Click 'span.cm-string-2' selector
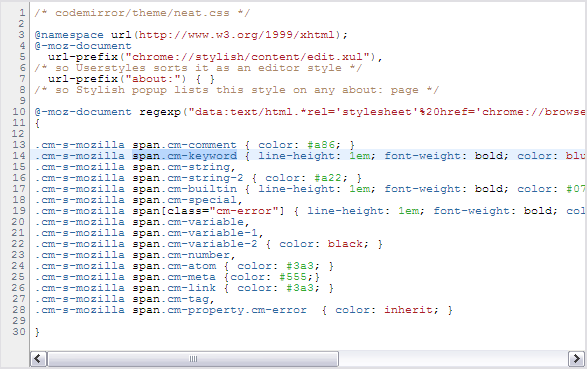587x369 pixels. (x=188, y=178)
